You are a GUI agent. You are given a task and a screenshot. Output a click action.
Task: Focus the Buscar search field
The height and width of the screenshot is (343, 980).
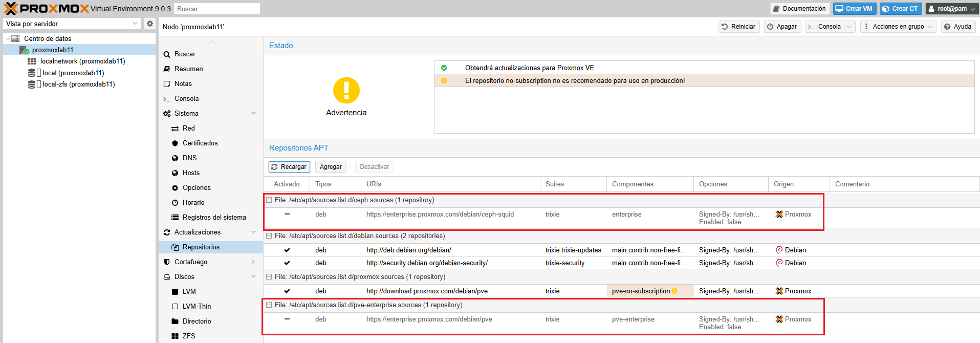click(x=217, y=9)
